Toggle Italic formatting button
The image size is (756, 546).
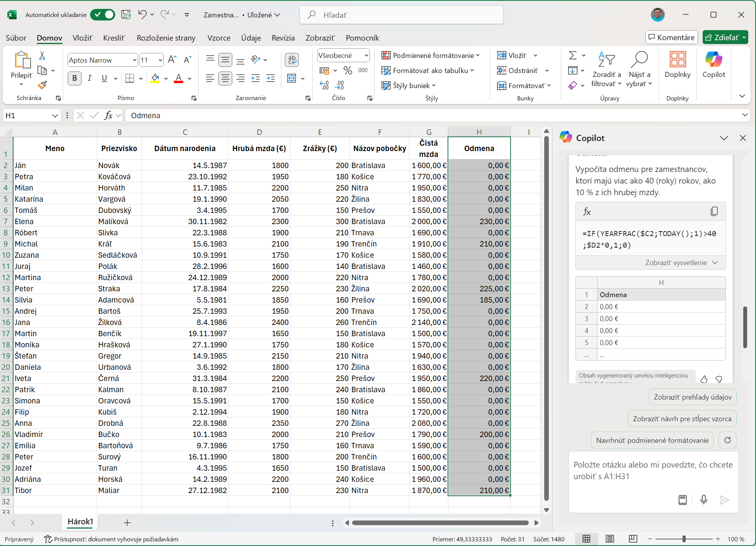90,78
